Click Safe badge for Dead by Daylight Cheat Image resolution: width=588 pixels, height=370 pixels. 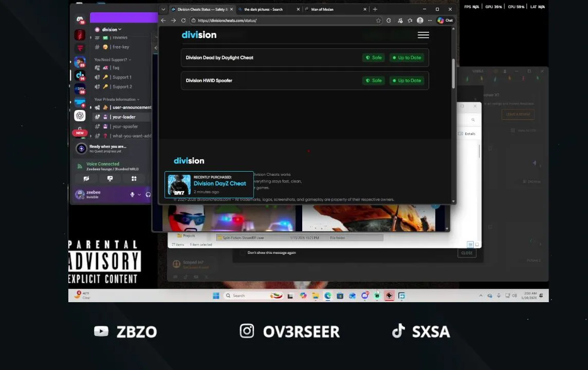tap(374, 58)
